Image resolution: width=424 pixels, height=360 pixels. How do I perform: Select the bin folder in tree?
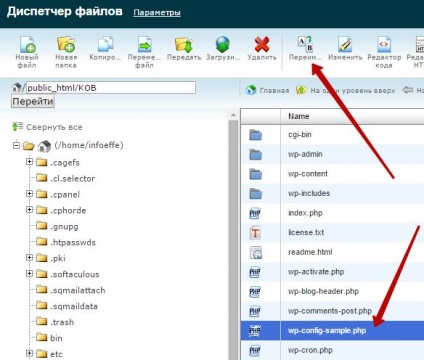(x=56, y=338)
